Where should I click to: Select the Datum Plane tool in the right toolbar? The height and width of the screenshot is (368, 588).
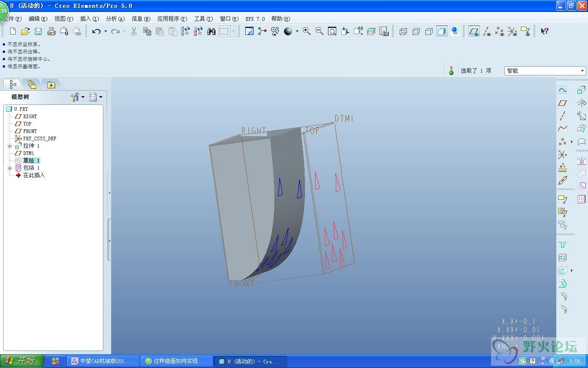(x=562, y=103)
